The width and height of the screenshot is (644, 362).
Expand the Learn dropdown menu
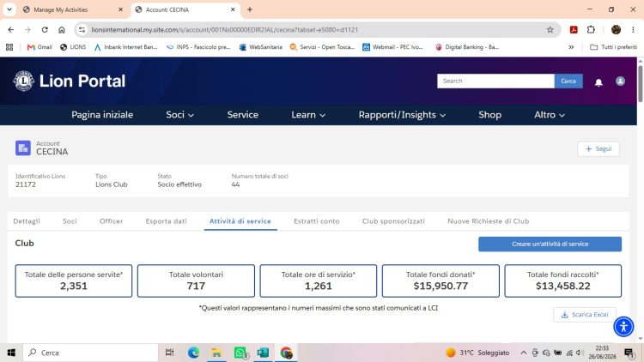click(308, 115)
